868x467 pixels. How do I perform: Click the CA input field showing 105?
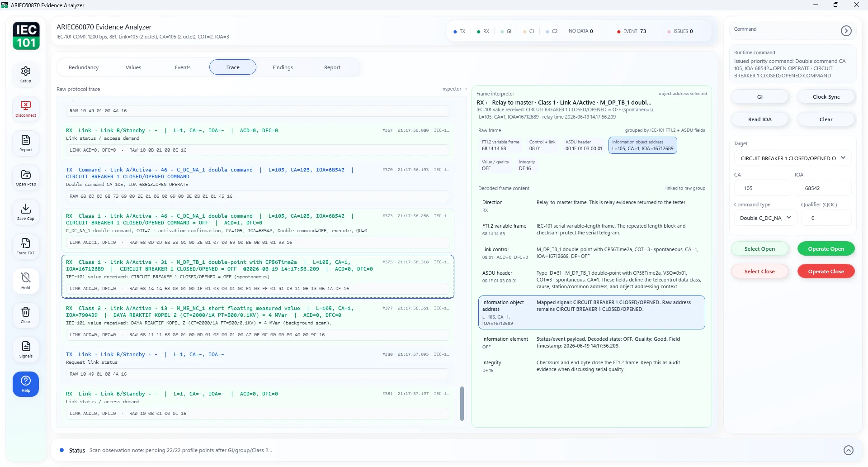(762, 188)
